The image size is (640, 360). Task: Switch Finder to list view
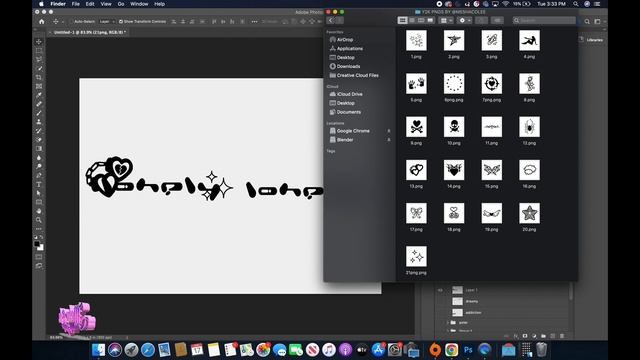click(x=412, y=20)
